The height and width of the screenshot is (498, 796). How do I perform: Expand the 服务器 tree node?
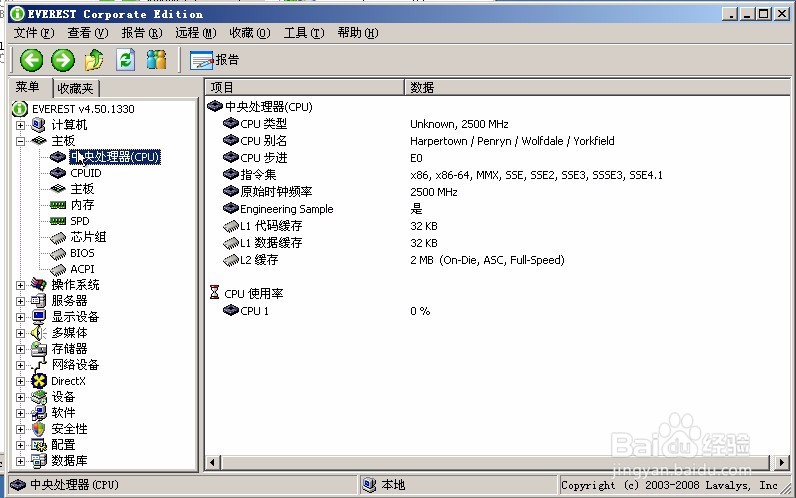20,301
